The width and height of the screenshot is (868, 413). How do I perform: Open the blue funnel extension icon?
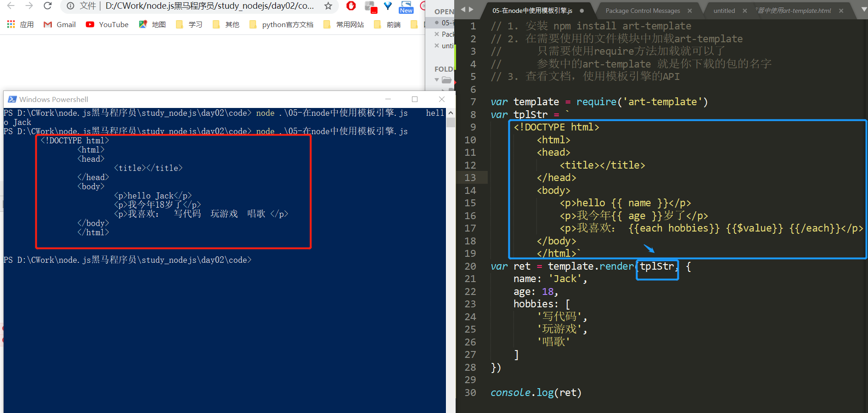(x=388, y=6)
